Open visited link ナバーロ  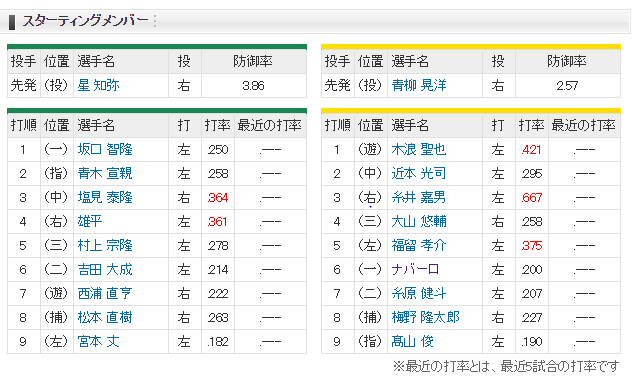click(x=415, y=269)
